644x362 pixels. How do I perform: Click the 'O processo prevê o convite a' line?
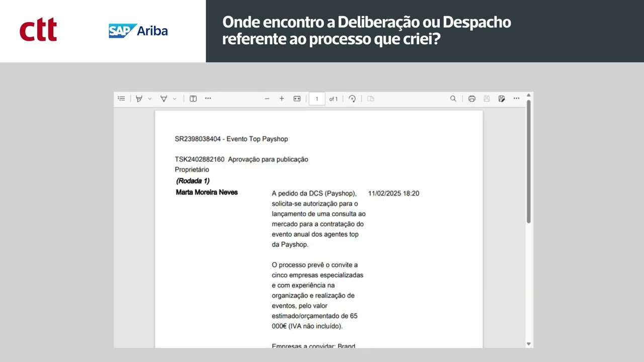[314, 265]
